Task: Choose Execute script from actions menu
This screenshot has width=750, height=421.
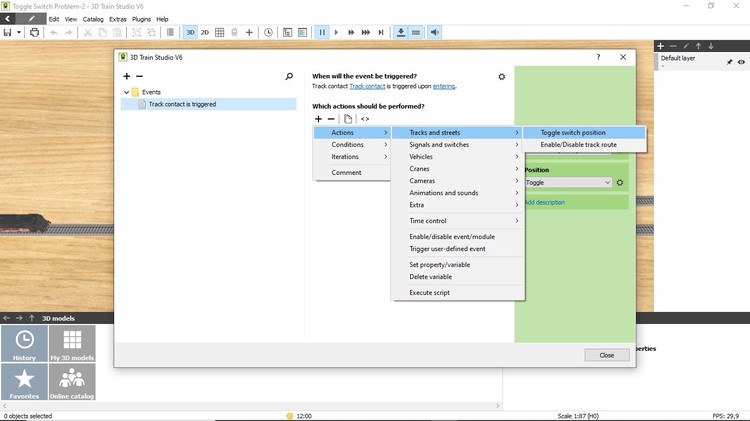Action: point(429,292)
